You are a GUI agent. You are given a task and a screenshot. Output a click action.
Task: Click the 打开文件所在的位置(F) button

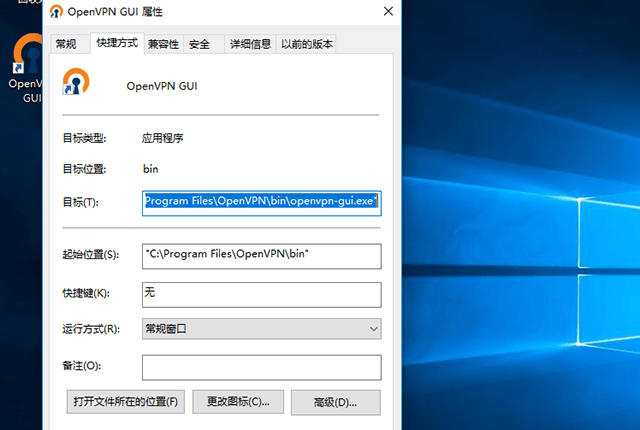pos(126,402)
